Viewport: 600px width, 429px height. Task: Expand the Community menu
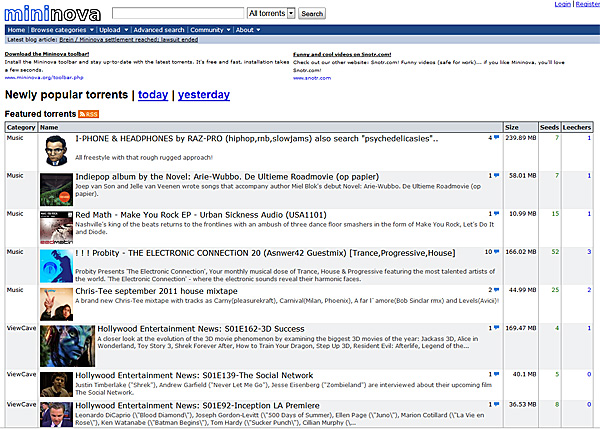coord(207,30)
